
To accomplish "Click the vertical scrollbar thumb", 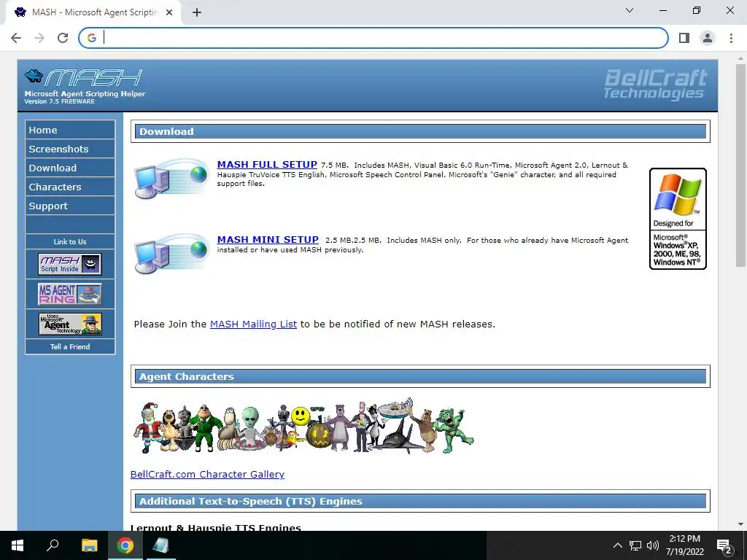I will tap(740, 166).
